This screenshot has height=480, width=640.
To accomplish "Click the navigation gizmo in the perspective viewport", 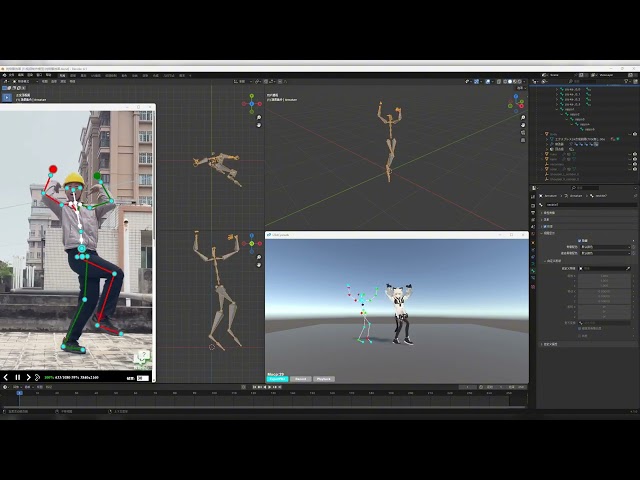I will click(x=516, y=103).
